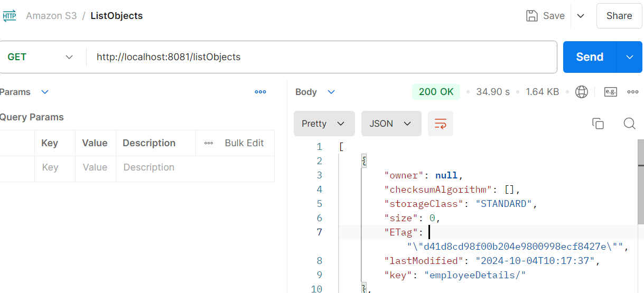
Task: Switch response section via Body dropdown
Action: (331, 92)
